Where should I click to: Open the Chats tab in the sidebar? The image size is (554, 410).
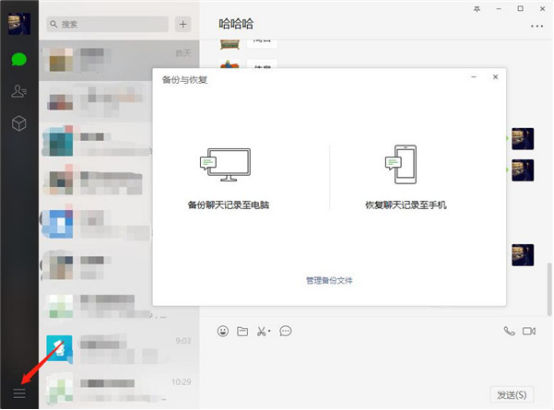click(19, 59)
